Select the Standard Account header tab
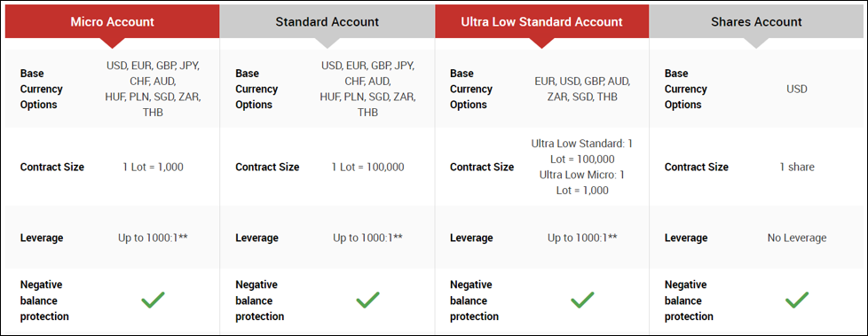This screenshot has width=868, height=336. tap(327, 22)
